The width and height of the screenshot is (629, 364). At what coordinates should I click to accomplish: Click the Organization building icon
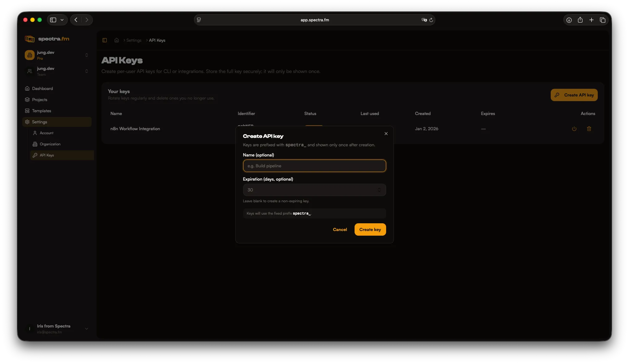tap(35, 144)
